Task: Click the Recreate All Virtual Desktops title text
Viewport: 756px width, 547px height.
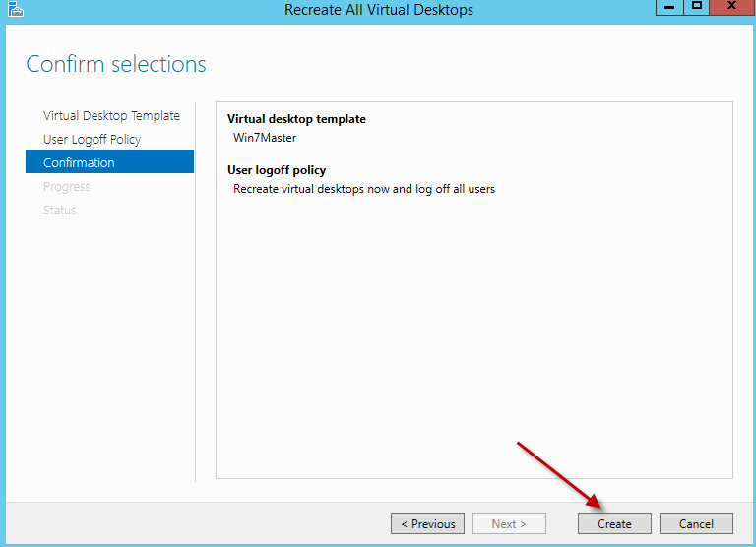Action: tap(379, 10)
